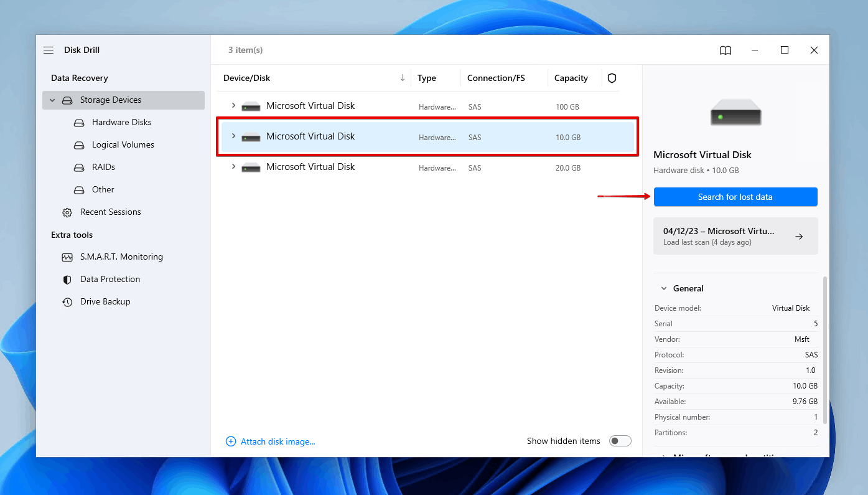The image size is (868, 495).
Task: Click Data Recovery section heading
Action: coord(79,78)
